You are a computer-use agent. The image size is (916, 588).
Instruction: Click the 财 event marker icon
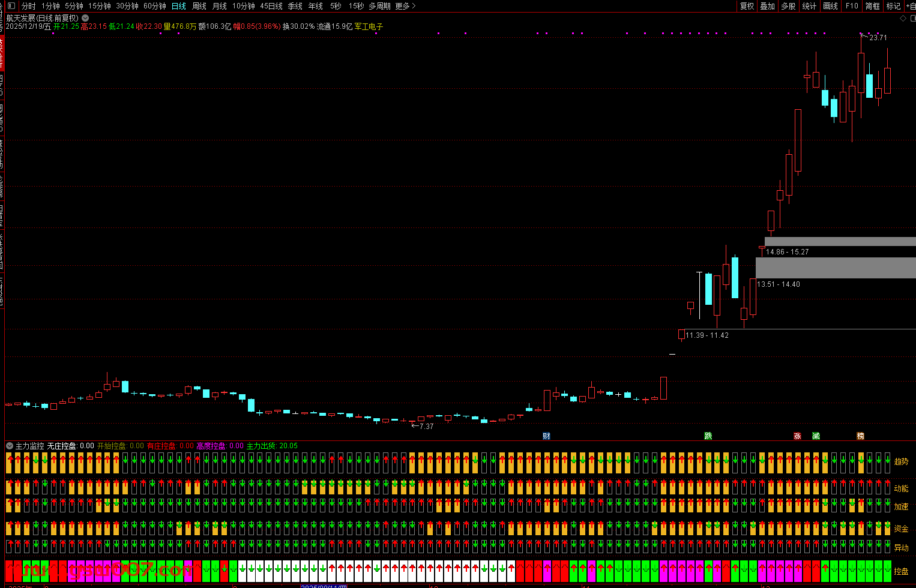(546, 436)
